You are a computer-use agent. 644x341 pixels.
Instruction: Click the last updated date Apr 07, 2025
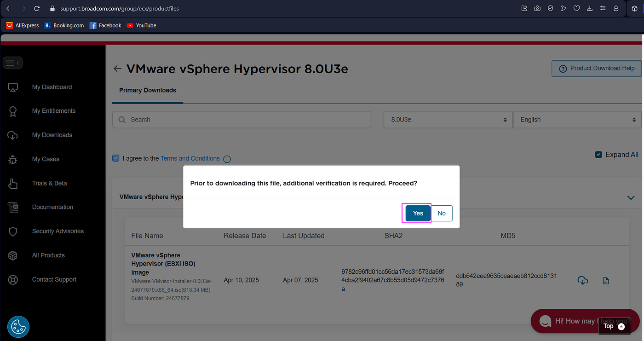(x=300, y=280)
